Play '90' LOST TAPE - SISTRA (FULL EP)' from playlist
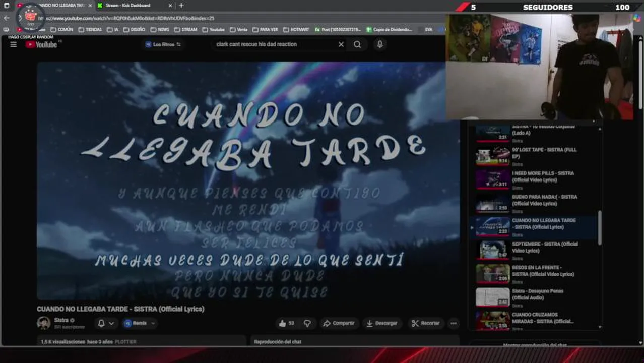644x363 pixels. pos(535,156)
